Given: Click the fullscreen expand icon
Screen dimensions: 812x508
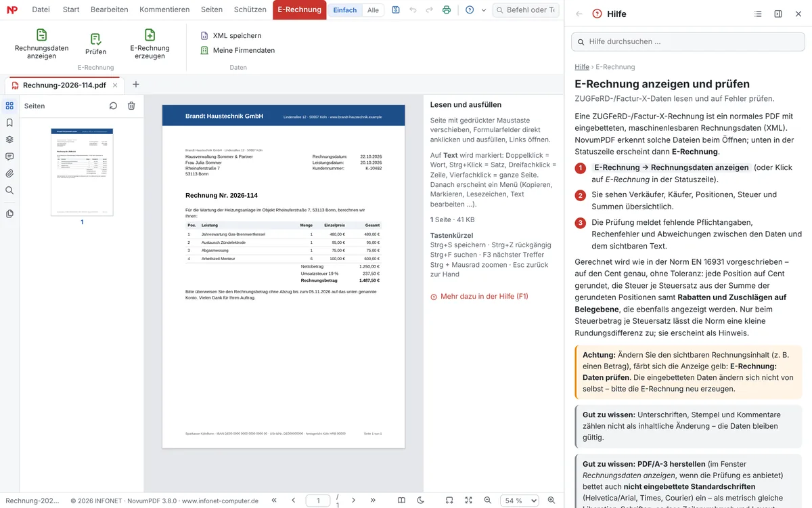Looking at the screenshot, I should click(x=468, y=501).
